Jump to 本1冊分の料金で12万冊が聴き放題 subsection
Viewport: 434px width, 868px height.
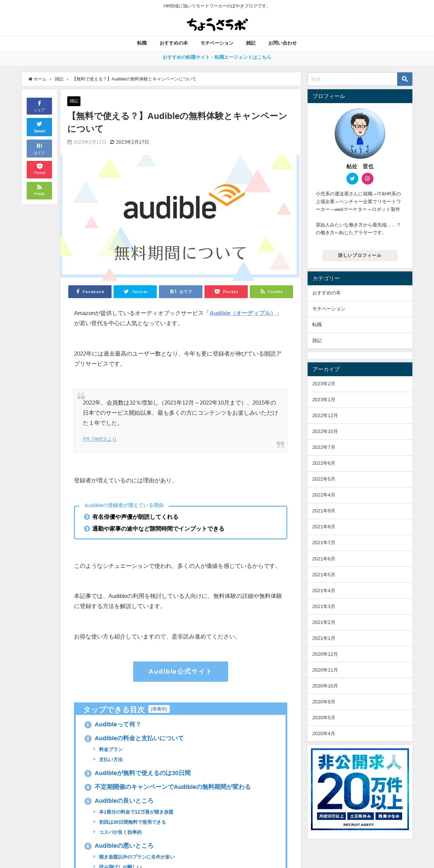click(136, 812)
